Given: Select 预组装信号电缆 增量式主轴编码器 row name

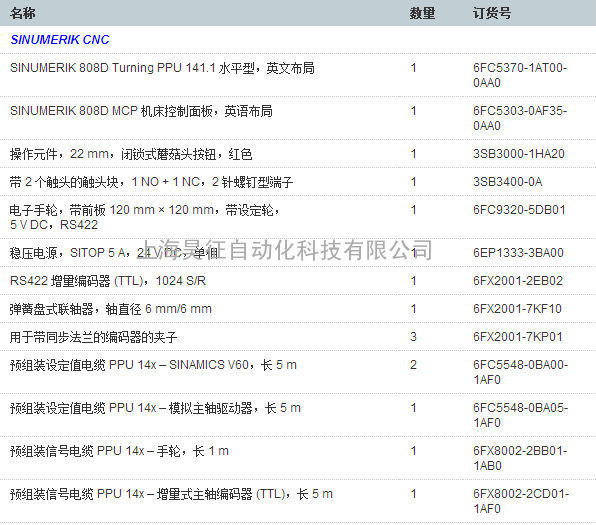Looking at the screenshot, I should [171, 494].
